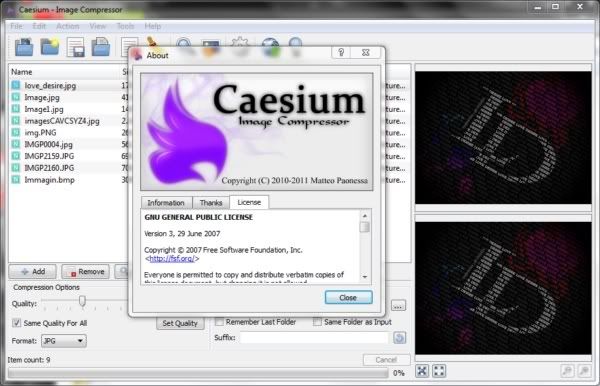This screenshot has height=386, width=600.
Task: Click the license scrollbar down arrow
Action: point(365,277)
